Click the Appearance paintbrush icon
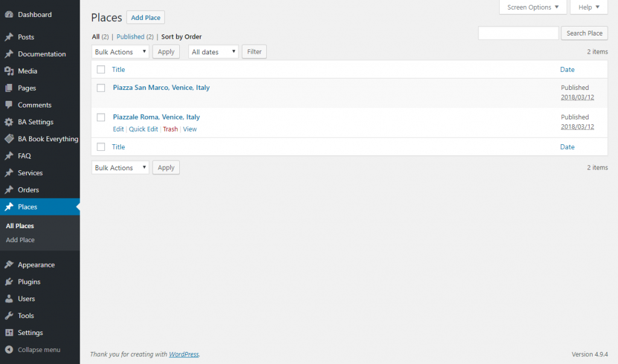618x364 pixels. click(9, 265)
